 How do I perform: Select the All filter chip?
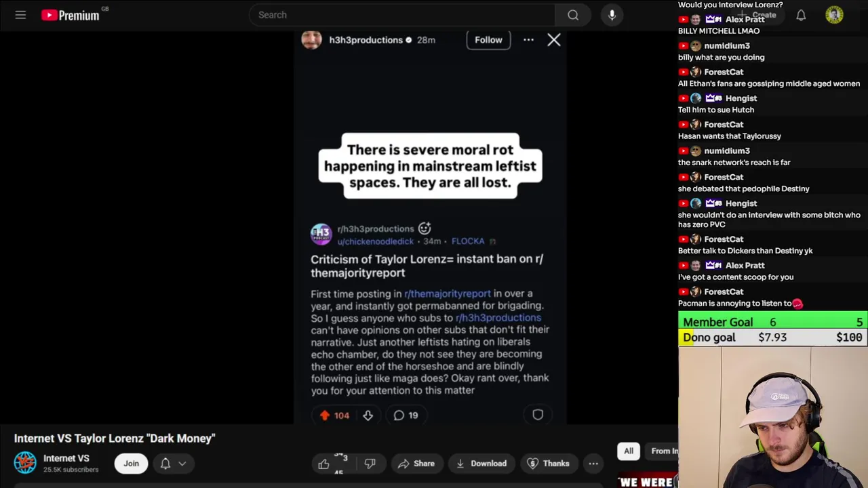tap(629, 451)
